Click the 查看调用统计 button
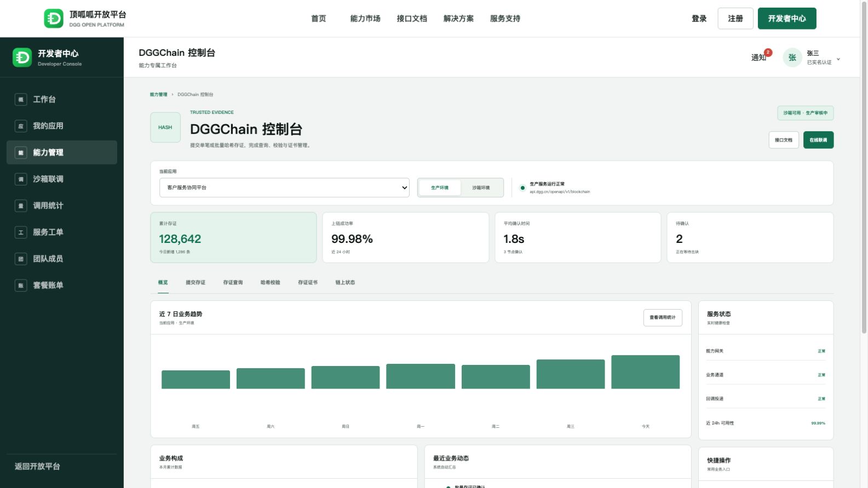Screen dimensions: 868x488 [663, 317]
